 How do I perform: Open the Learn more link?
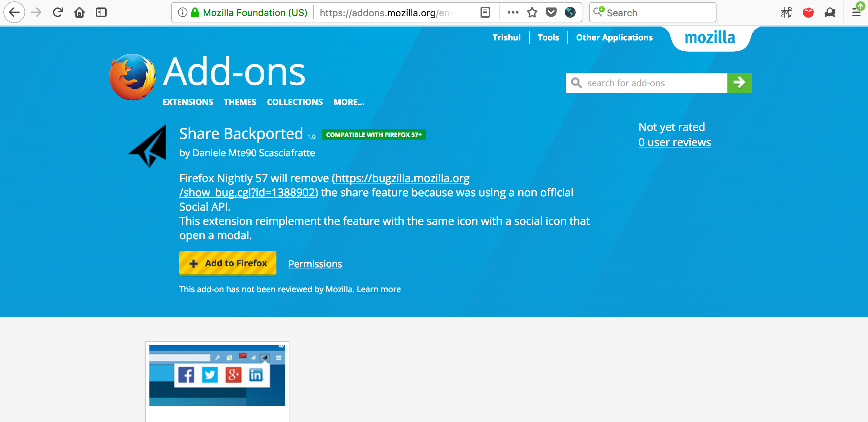pos(379,289)
